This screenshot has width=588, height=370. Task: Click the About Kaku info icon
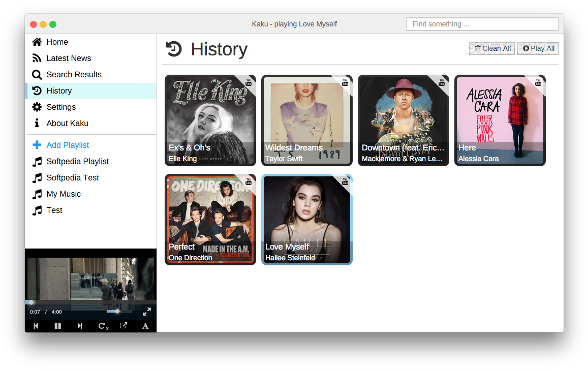[36, 123]
